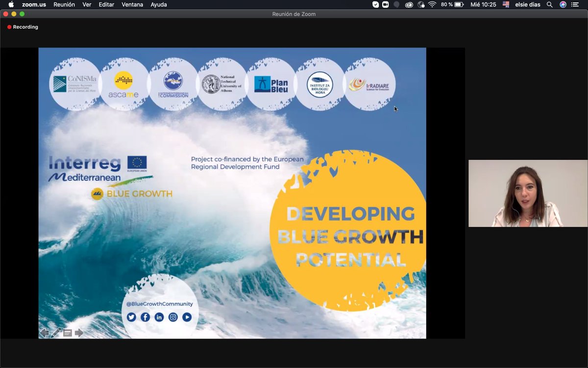Click the gray speech bubble menu bar icon
Screen dimensions: 588x368
396,4
